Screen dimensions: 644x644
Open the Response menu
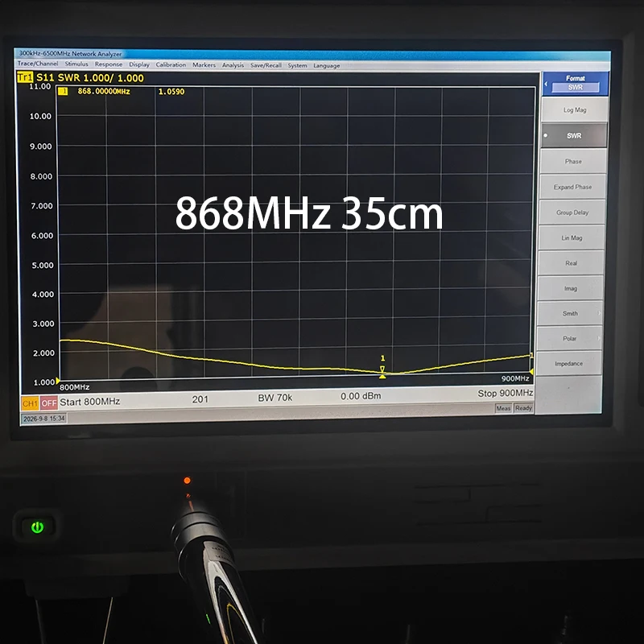point(109,64)
